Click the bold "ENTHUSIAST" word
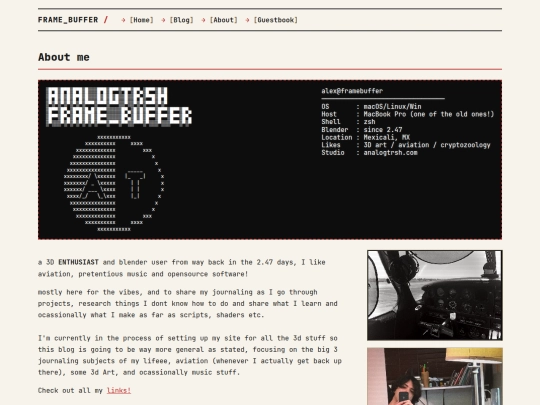 pyautogui.click(x=79, y=262)
